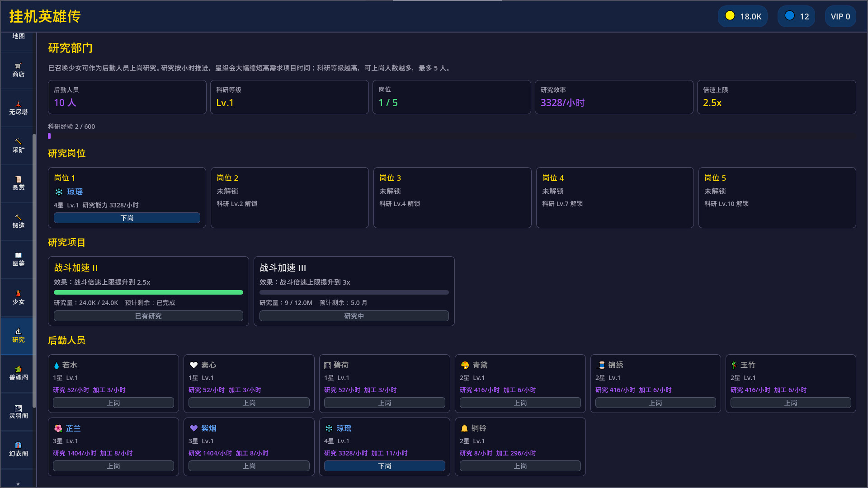Click the 研究部门 heading
Screen dimensions: 868x488
pyautogui.click(x=70, y=48)
